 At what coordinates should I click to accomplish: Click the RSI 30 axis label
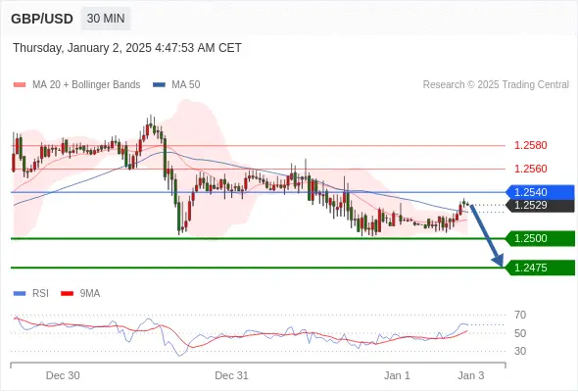pyautogui.click(x=520, y=351)
